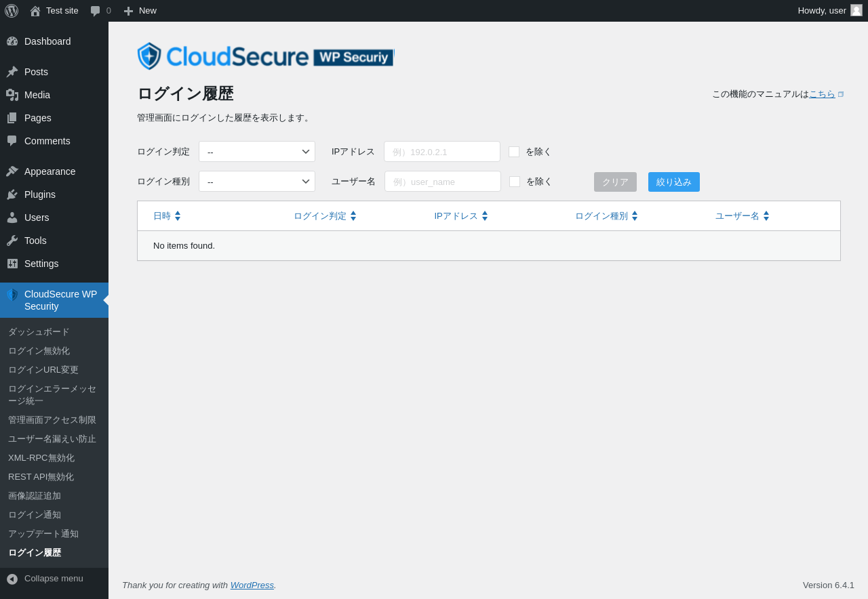
Task: Click the Test site home icon
Action: [x=35, y=11]
